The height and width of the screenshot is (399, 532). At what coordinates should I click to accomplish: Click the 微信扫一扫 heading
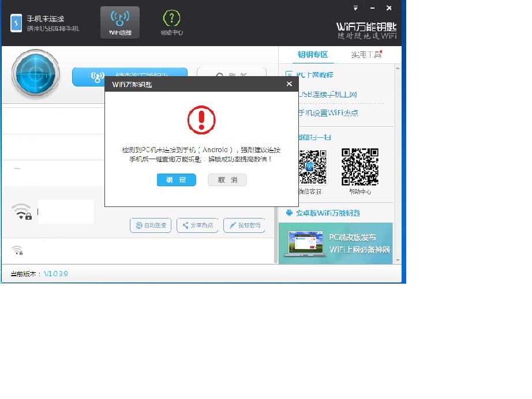[x=314, y=137]
